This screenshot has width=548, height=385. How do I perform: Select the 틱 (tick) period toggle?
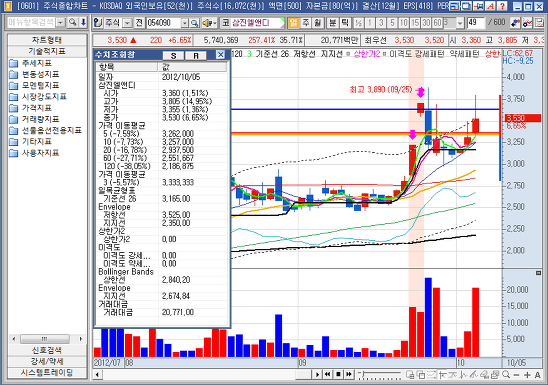tap(345, 23)
